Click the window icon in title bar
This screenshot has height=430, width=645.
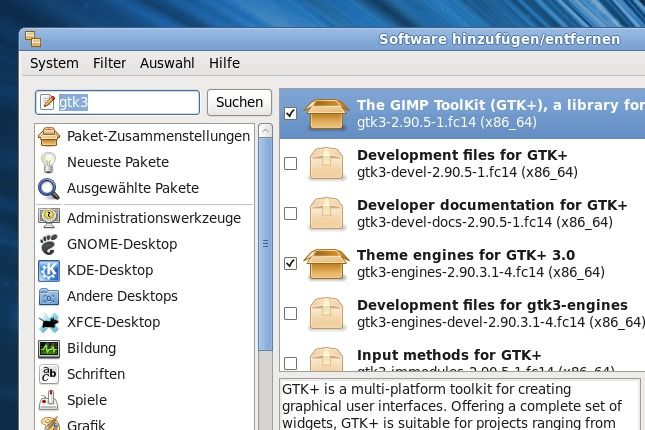(x=33, y=40)
